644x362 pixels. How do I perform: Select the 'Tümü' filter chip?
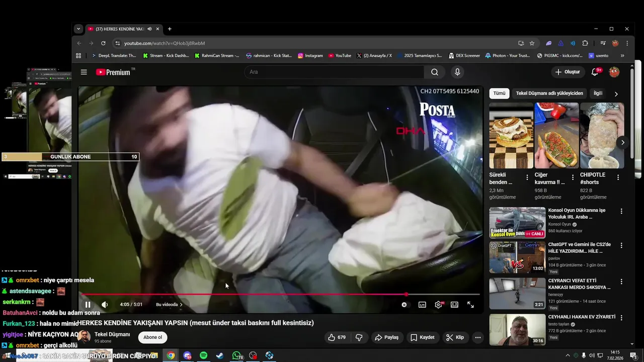pyautogui.click(x=499, y=94)
